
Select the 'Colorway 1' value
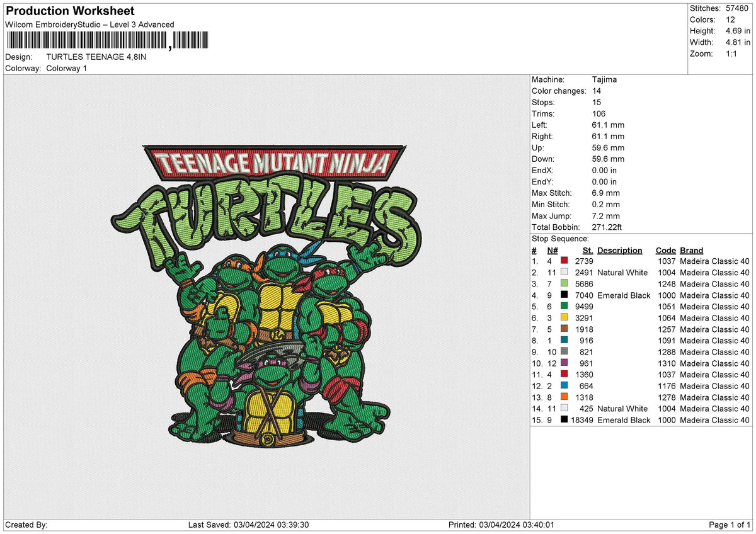tap(67, 68)
